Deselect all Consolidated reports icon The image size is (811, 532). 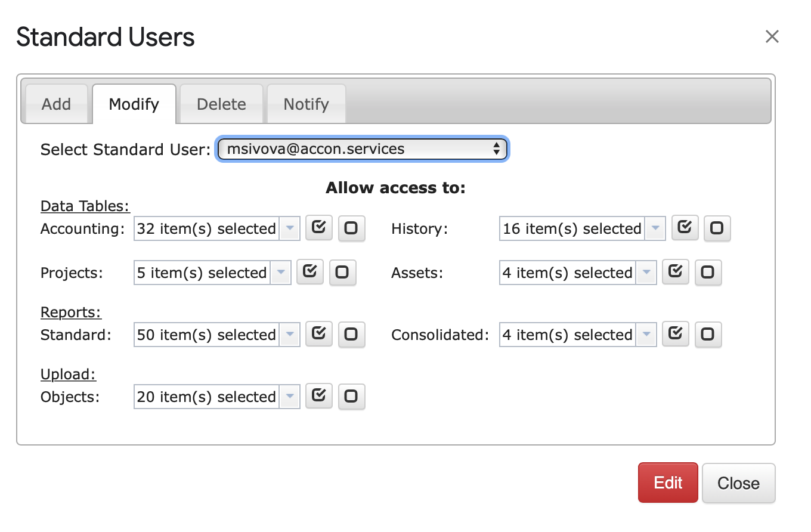pyautogui.click(x=708, y=335)
